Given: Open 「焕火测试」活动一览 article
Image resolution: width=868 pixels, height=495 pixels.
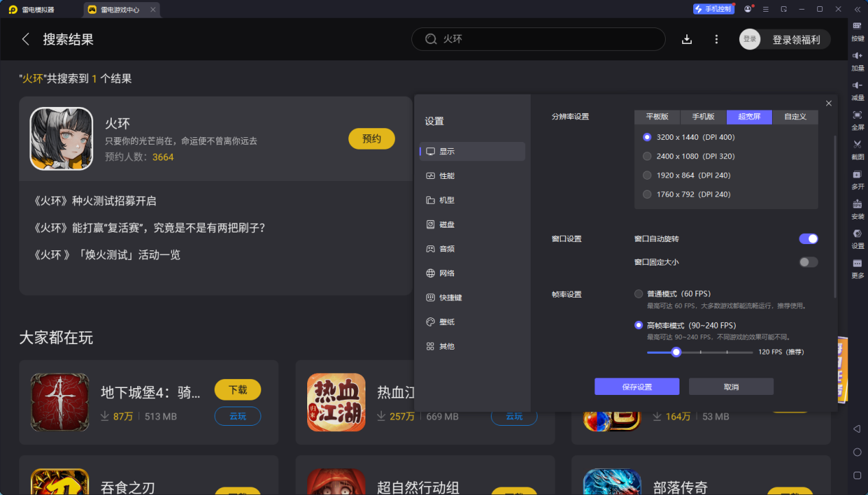Looking at the screenshot, I should pyautogui.click(x=107, y=255).
